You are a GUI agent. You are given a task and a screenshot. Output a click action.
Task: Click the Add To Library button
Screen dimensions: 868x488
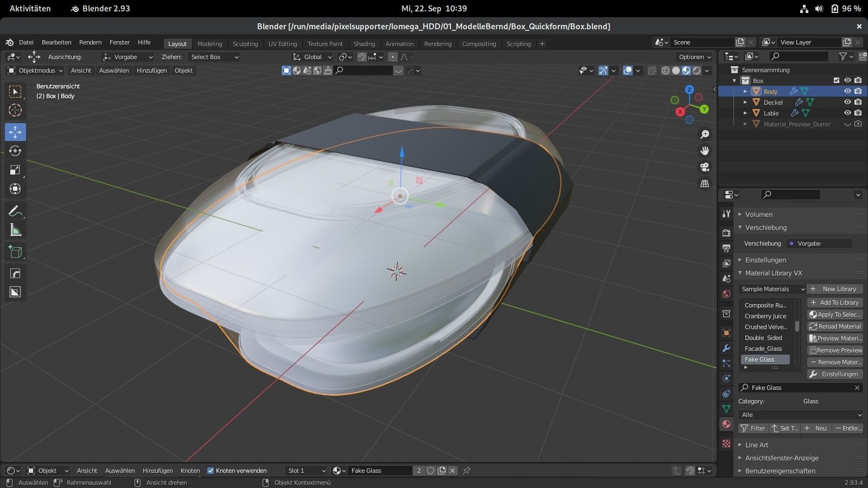click(x=835, y=303)
